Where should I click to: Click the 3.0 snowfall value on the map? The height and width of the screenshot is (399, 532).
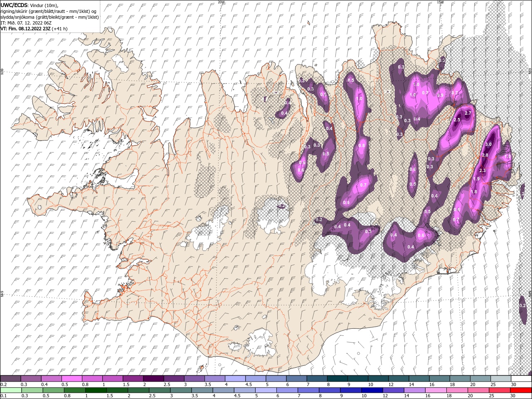pos(488,144)
